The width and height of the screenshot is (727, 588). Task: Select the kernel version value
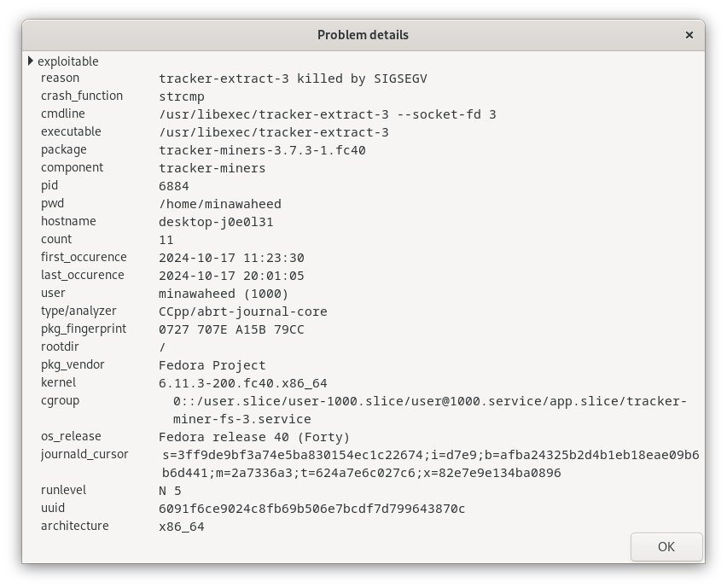point(243,383)
